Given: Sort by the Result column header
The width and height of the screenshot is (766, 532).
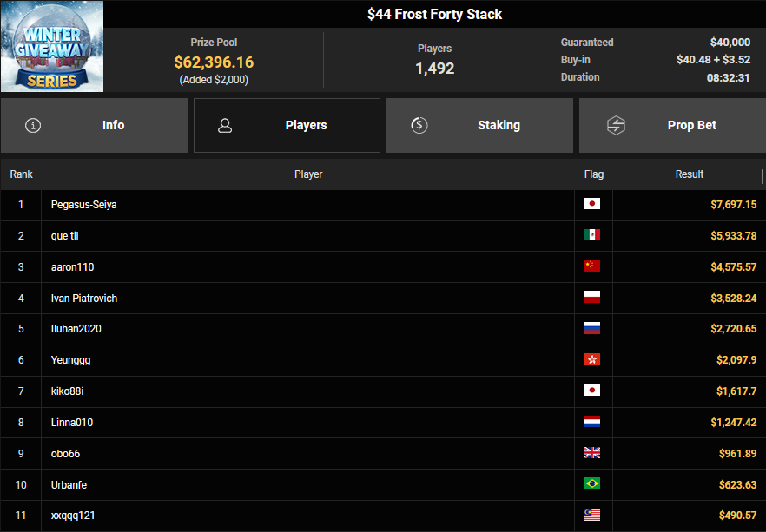Looking at the screenshot, I should 690,174.
